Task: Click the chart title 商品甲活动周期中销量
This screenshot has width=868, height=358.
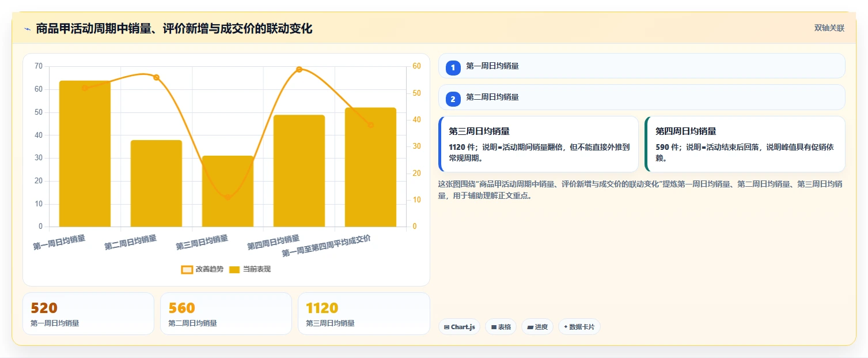Action: coord(174,28)
